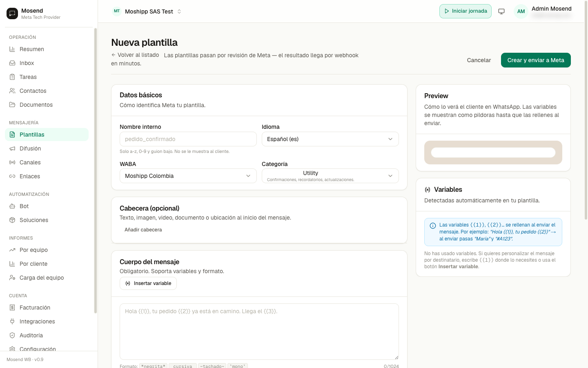Click the Por cliente bar chart icon
The height and width of the screenshot is (368, 588).
12,264
